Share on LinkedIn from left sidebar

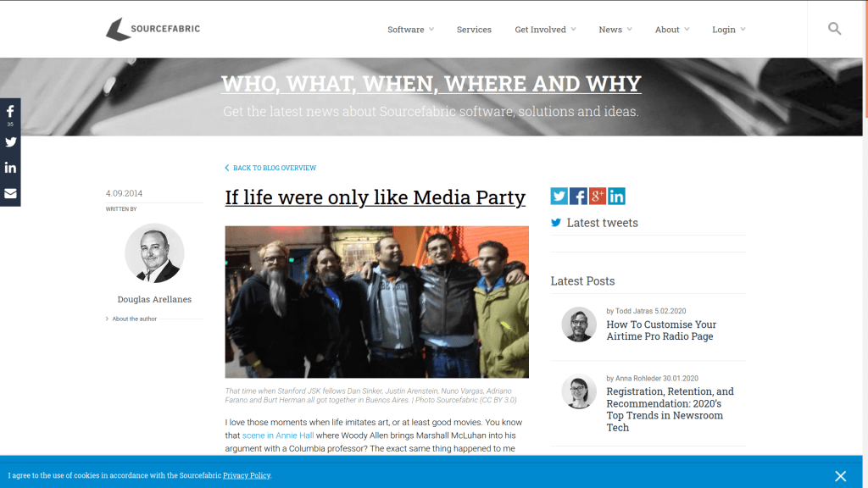point(10,168)
